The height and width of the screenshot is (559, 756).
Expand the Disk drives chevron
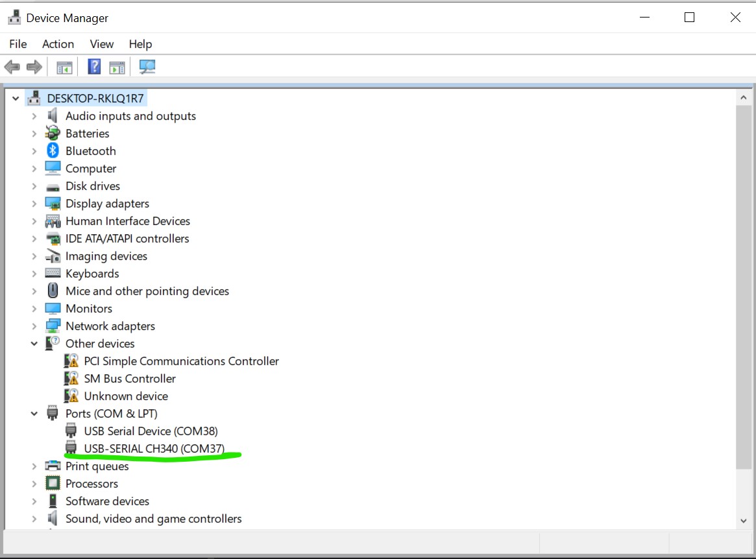click(x=34, y=186)
